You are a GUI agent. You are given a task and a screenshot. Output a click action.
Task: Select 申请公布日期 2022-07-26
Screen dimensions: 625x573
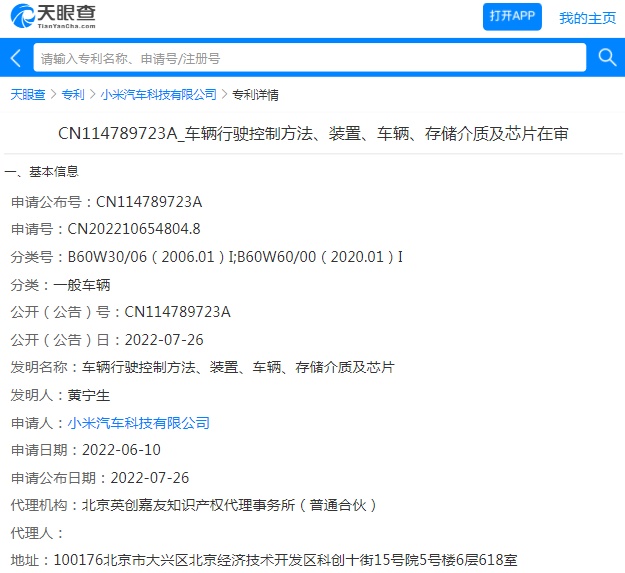[100, 478]
